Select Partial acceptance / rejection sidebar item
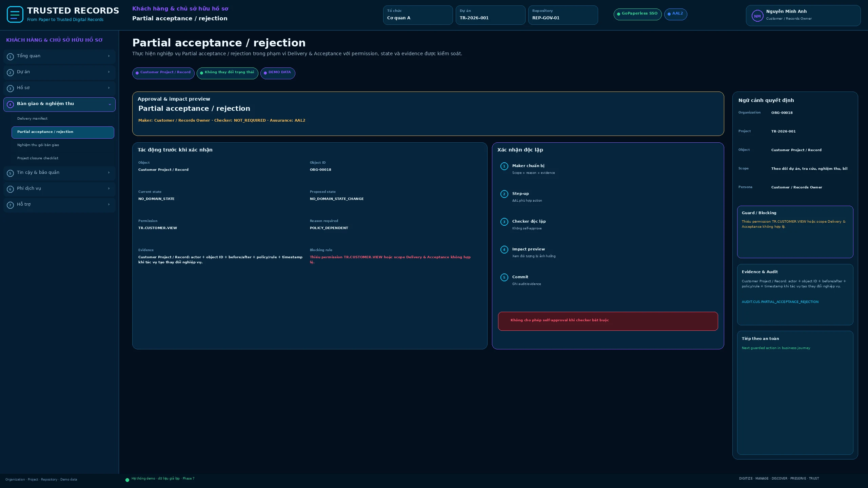Screen dimensions: 868x488 pyautogui.click(x=63, y=132)
